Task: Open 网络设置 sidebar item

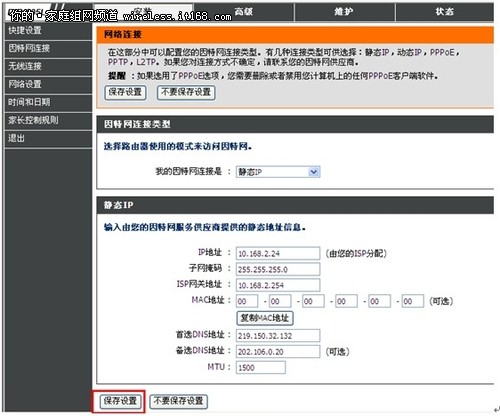Action: tap(49, 84)
